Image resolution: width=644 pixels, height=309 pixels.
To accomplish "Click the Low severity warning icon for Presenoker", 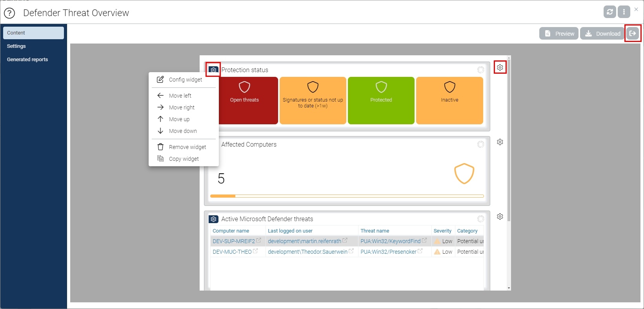I will click(437, 252).
